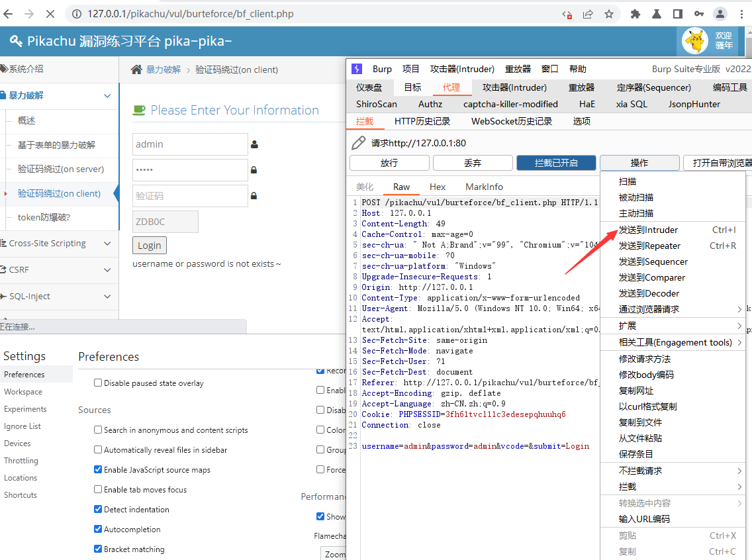752x560 pixels.
Task: Open Chrome extensions puzzle icon
Action: click(635, 15)
